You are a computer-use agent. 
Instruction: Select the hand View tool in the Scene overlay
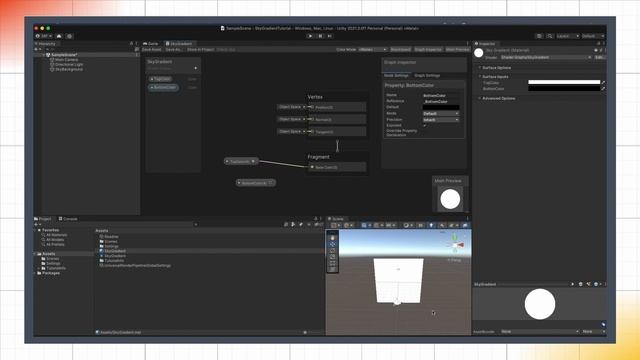333,238
